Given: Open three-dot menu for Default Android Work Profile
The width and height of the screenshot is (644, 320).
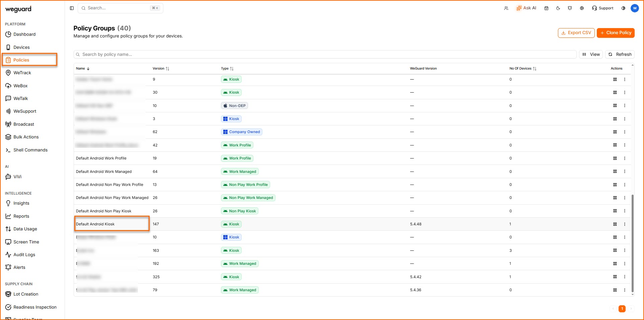Looking at the screenshot, I should click(625, 158).
